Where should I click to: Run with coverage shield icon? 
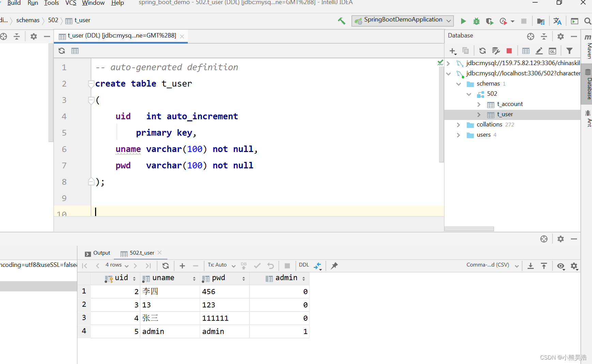pos(490,21)
